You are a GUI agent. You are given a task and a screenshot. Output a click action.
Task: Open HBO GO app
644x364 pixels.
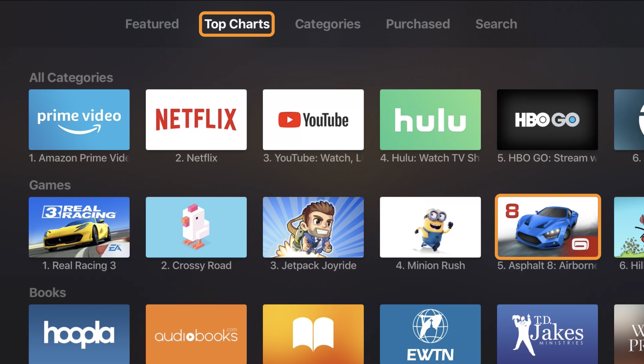pyautogui.click(x=547, y=119)
